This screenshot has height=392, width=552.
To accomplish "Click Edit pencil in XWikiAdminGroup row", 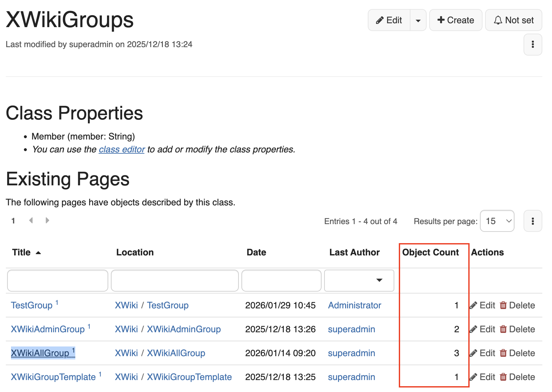I will (483, 329).
